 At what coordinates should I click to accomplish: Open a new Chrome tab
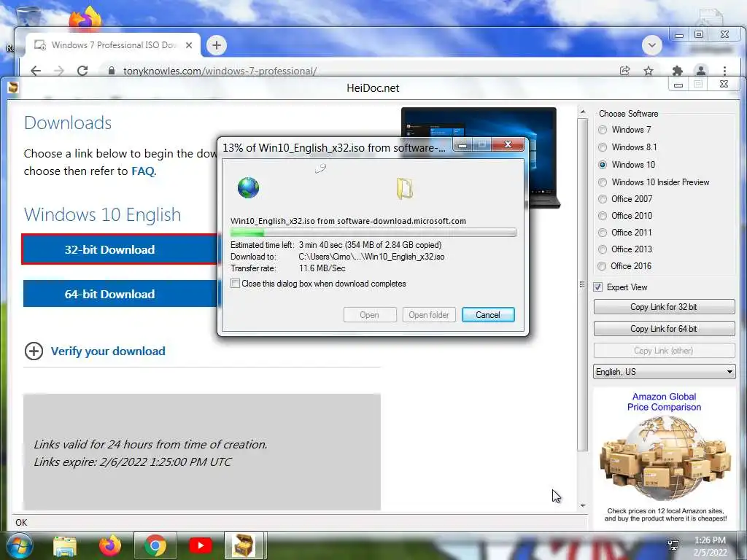[x=216, y=45]
